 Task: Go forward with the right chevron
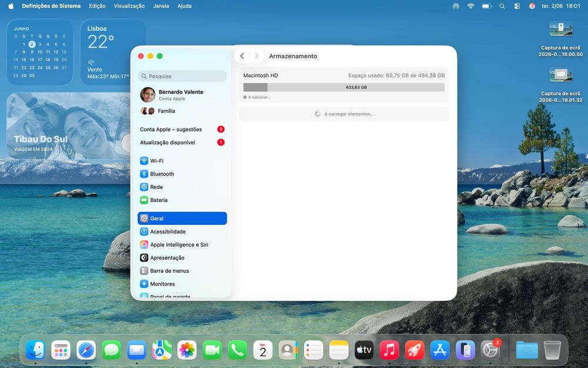pos(256,56)
